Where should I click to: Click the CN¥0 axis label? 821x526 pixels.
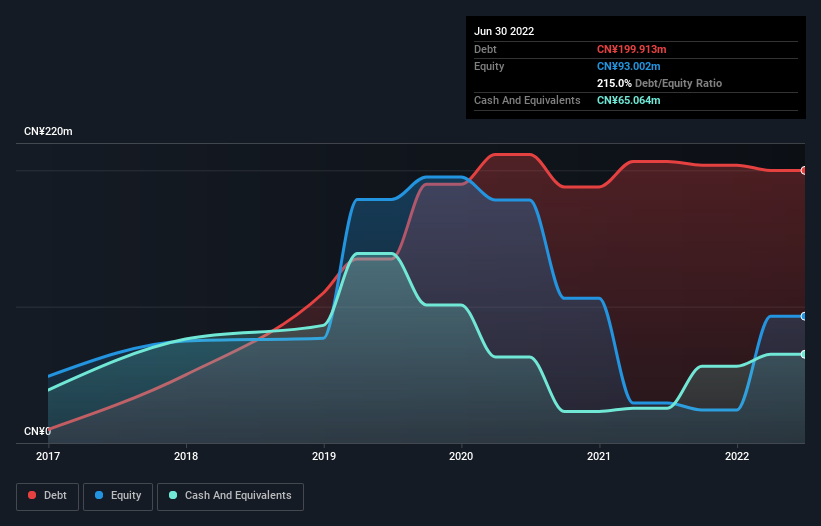click(37, 431)
